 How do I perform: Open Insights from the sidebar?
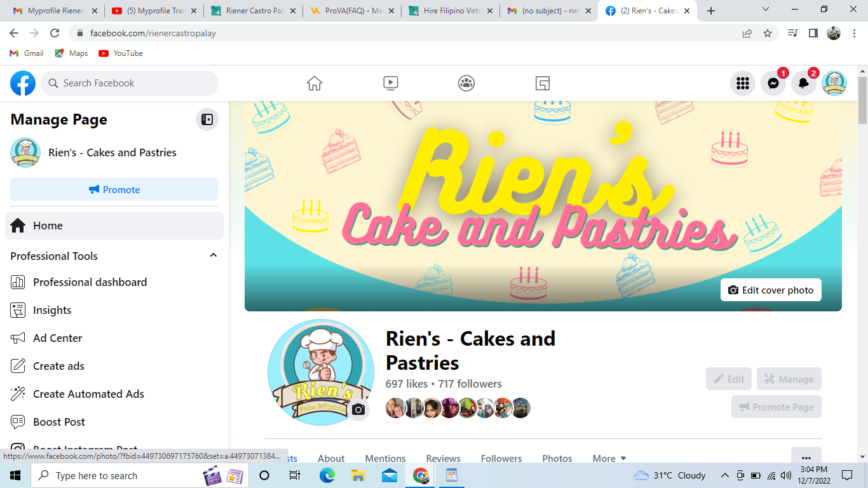point(114,310)
